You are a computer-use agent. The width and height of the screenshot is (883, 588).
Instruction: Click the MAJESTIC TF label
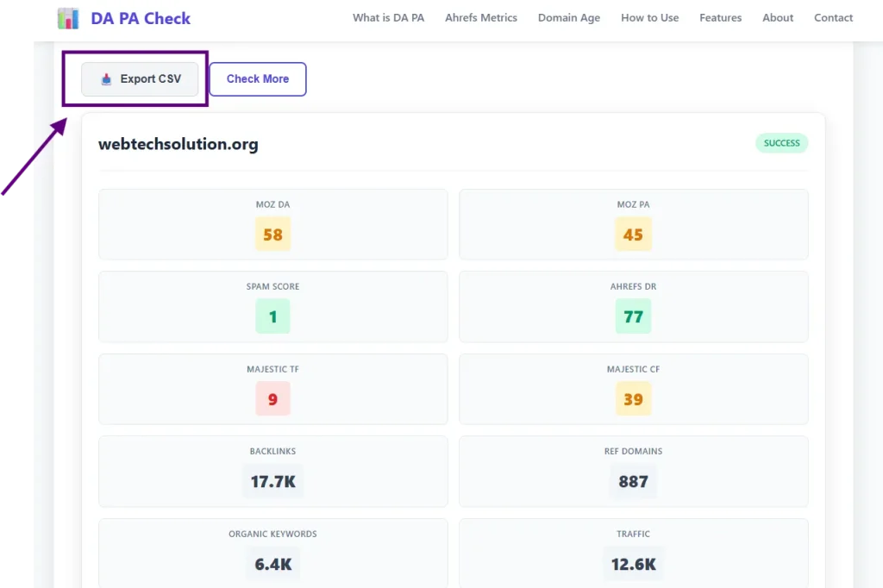click(273, 370)
